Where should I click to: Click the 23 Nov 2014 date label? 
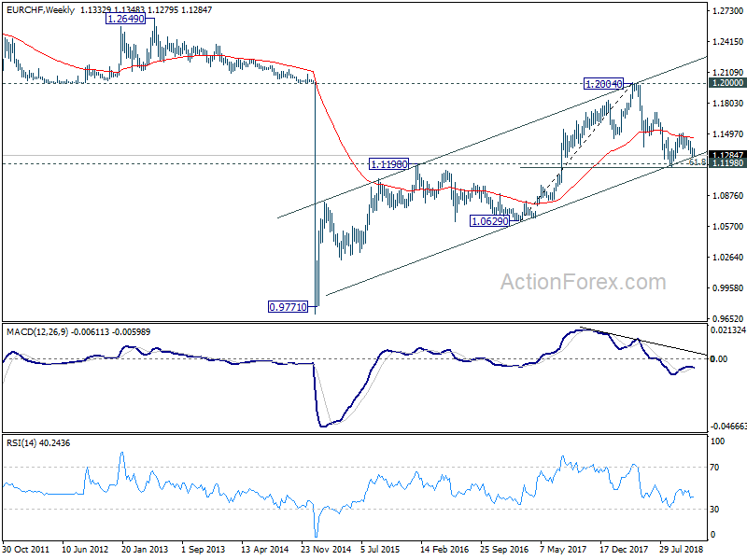326,550
